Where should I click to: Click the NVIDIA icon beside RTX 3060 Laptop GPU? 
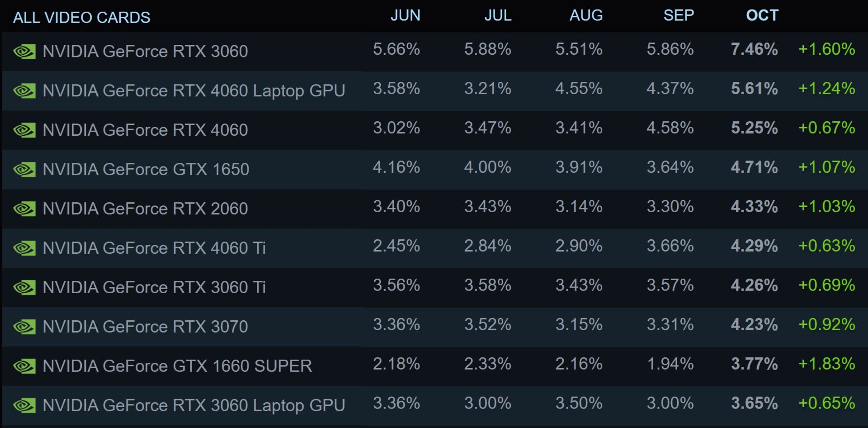pos(24,405)
